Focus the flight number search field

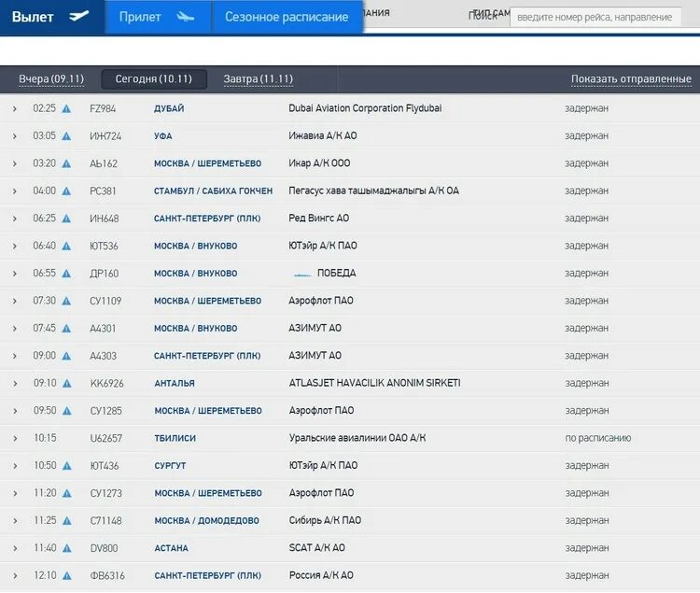595,17
